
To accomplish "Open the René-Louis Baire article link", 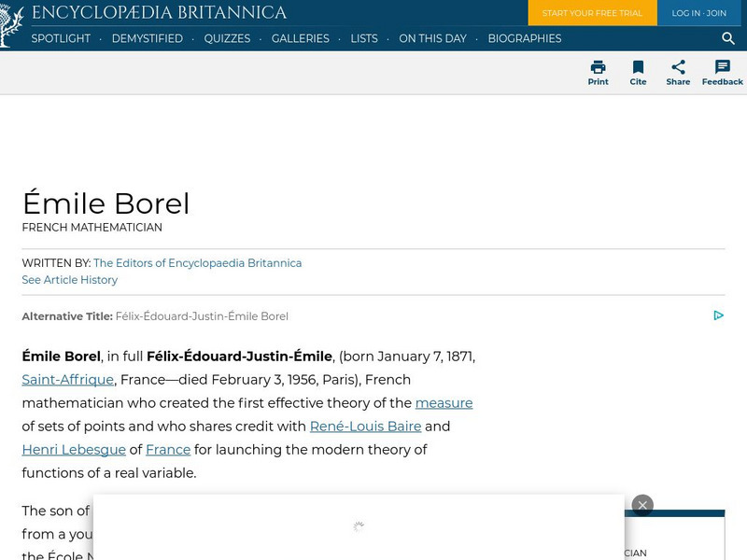I will point(365,427).
